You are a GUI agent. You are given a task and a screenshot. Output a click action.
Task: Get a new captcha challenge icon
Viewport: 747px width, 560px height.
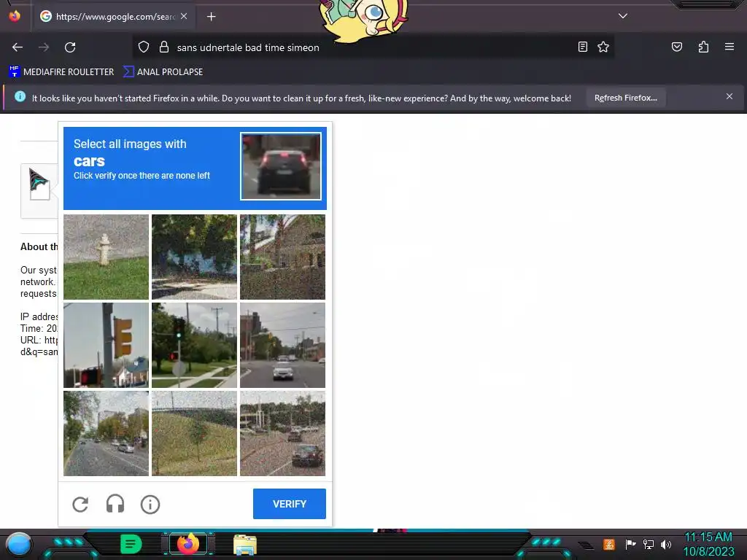coord(80,505)
